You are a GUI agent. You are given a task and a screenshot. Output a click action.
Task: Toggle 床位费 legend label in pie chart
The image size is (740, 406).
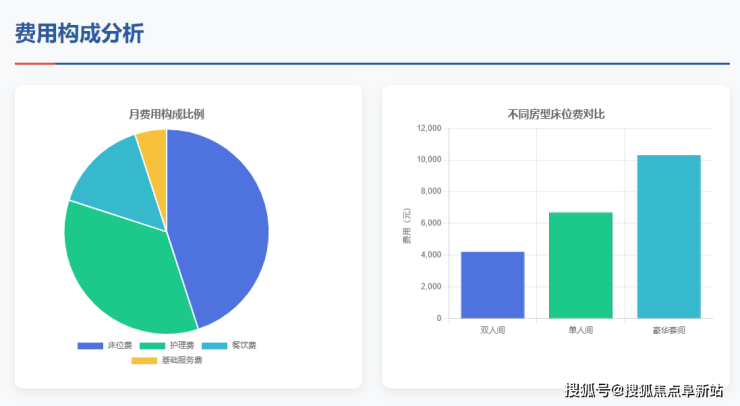click(120, 345)
